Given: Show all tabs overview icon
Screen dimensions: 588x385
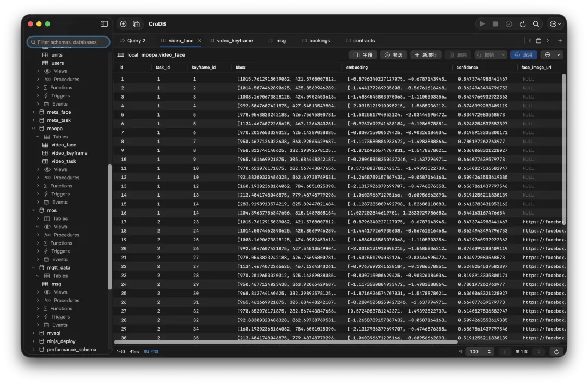Looking at the screenshot, I should [538, 40].
